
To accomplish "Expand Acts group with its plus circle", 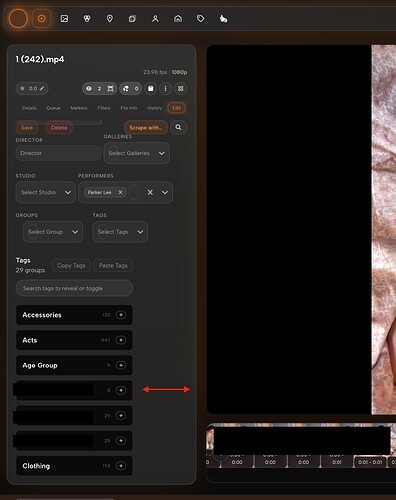I will click(x=121, y=340).
